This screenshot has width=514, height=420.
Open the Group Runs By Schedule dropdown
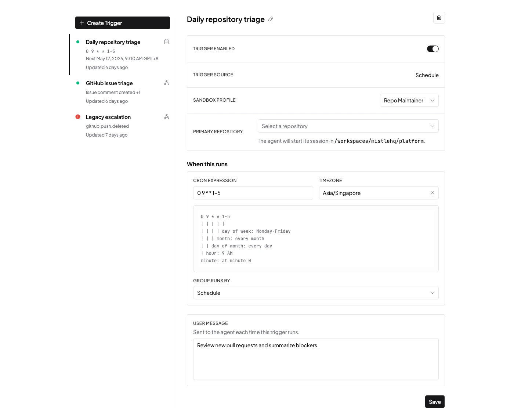coord(316,293)
